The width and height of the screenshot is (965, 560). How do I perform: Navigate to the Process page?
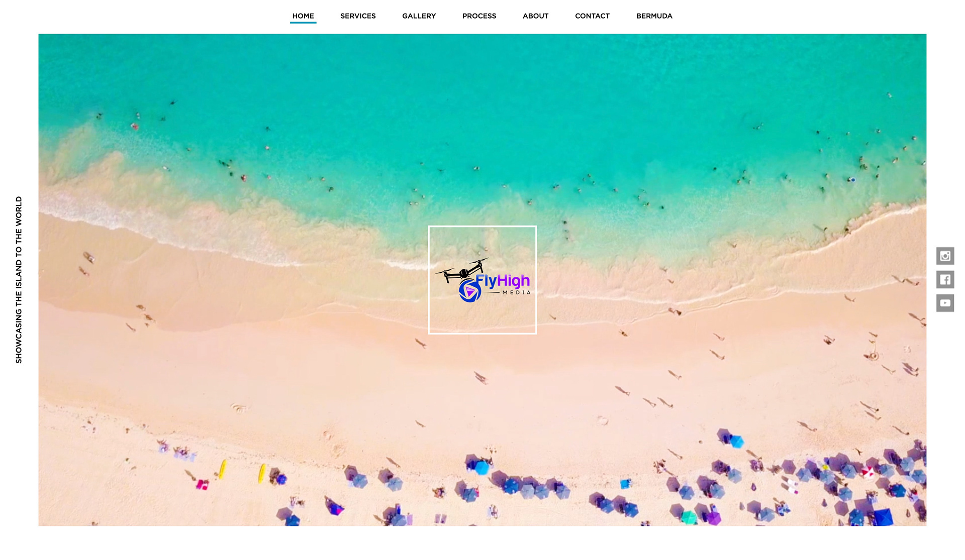(479, 16)
